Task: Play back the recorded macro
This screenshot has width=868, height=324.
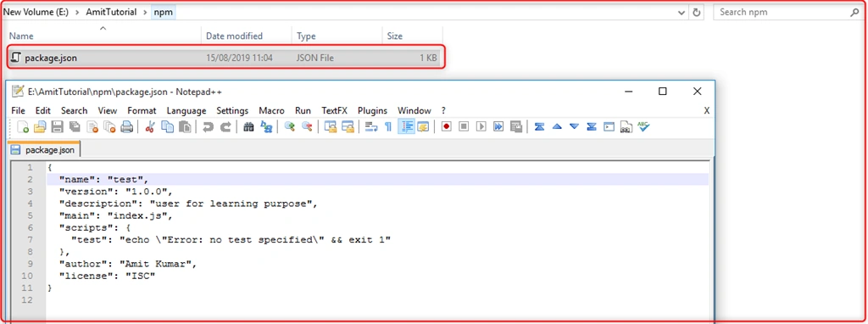Action: point(481,127)
